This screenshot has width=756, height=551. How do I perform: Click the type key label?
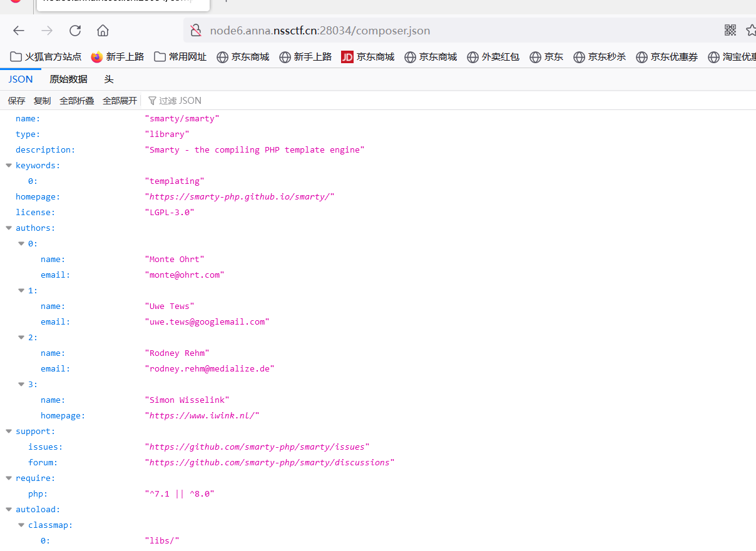pyautogui.click(x=28, y=134)
